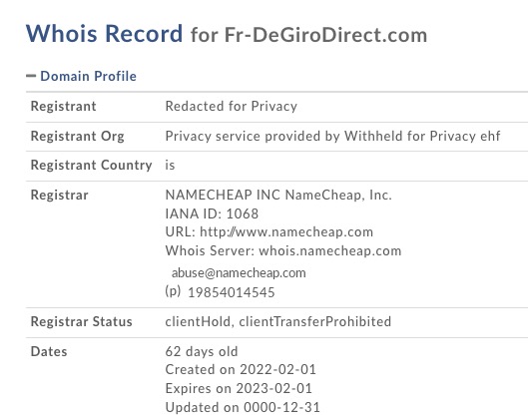
Task: Open the http://www.namecheap.com URL
Action: pyautogui.click(x=286, y=232)
